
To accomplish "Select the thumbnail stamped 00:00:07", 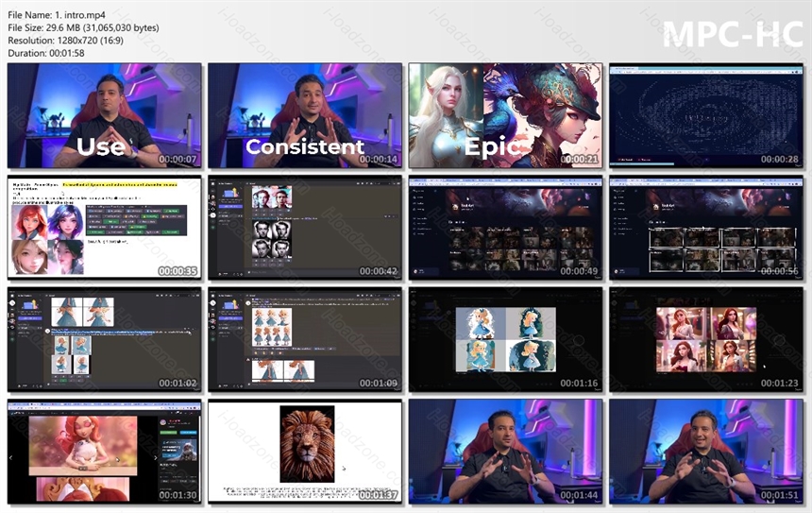I will coord(105,115).
